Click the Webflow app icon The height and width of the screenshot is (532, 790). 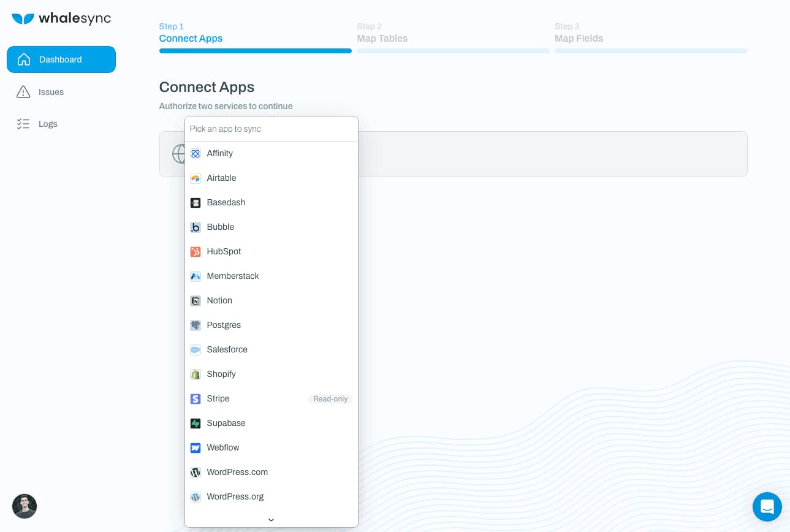pos(196,448)
